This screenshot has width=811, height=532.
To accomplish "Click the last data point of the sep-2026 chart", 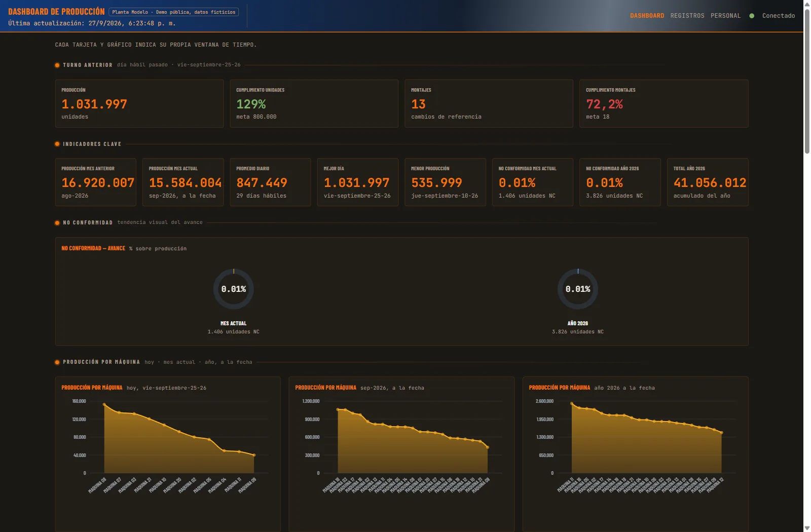I will (488, 447).
